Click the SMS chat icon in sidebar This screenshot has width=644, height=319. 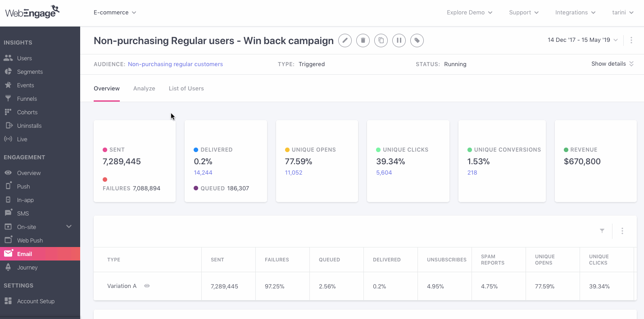(x=8, y=213)
